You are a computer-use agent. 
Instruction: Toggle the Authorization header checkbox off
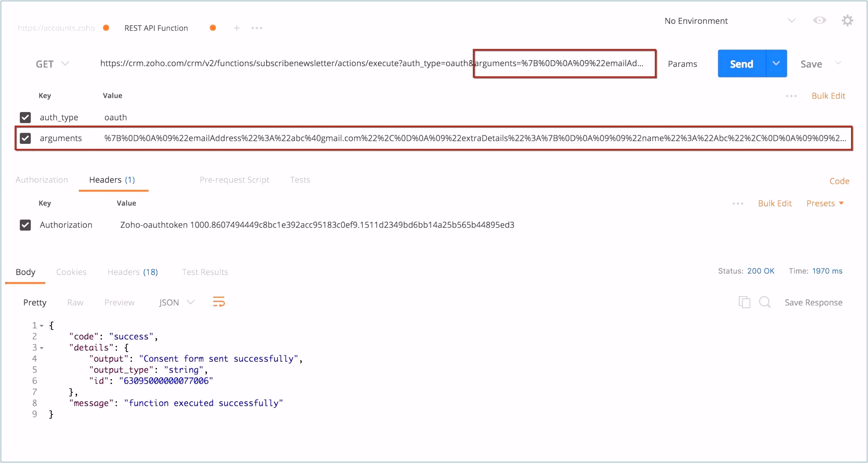point(26,224)
